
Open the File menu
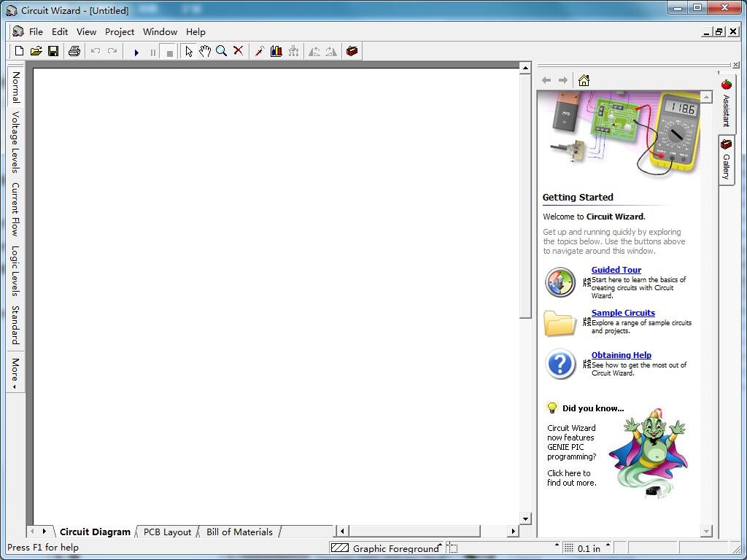click(x=36, y=32)
